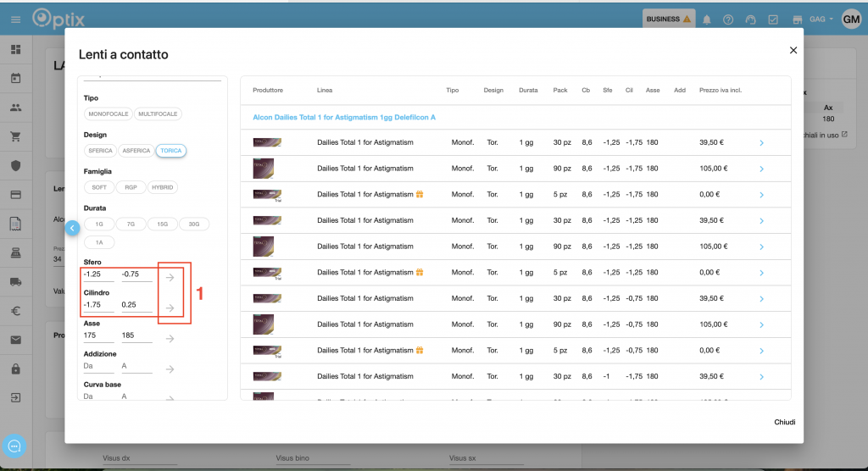This screenshot has width=868, height=471.
Task: Click the BUSINESS plan warning badge
Action: pos(669,19)
